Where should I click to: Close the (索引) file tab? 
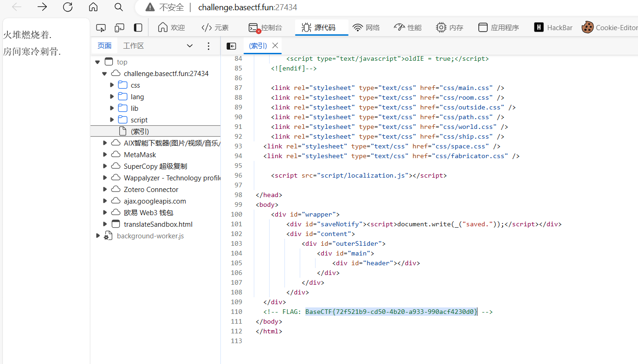(x=275, y=45)
